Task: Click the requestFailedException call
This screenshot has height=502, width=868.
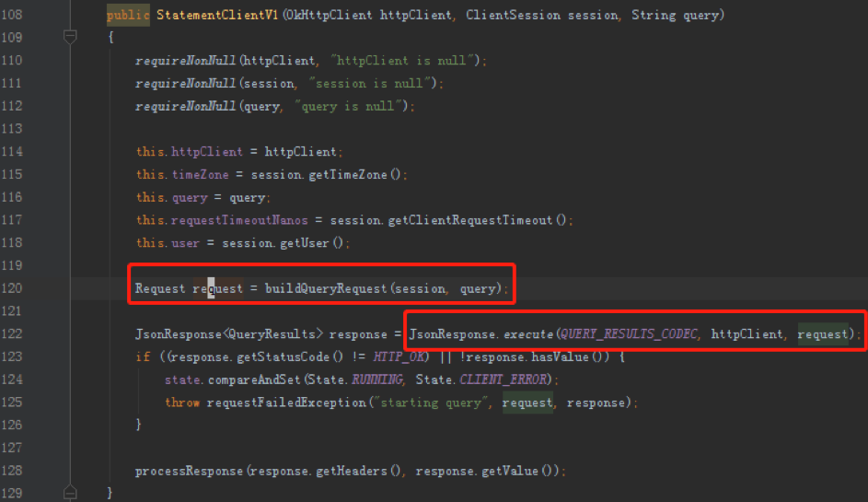Action: 286,403
